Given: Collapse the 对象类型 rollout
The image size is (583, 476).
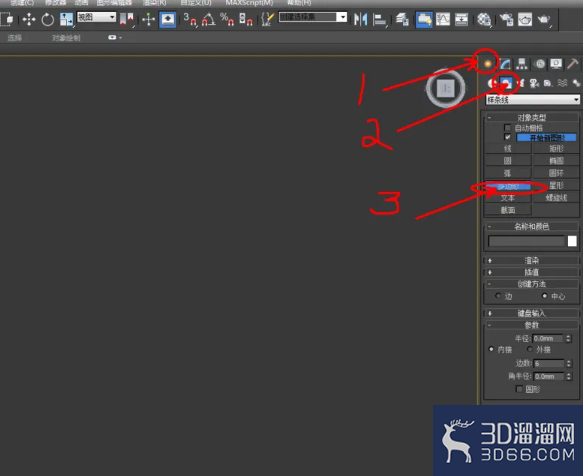Looking at the screenshot, I should (x=531, y=118).
